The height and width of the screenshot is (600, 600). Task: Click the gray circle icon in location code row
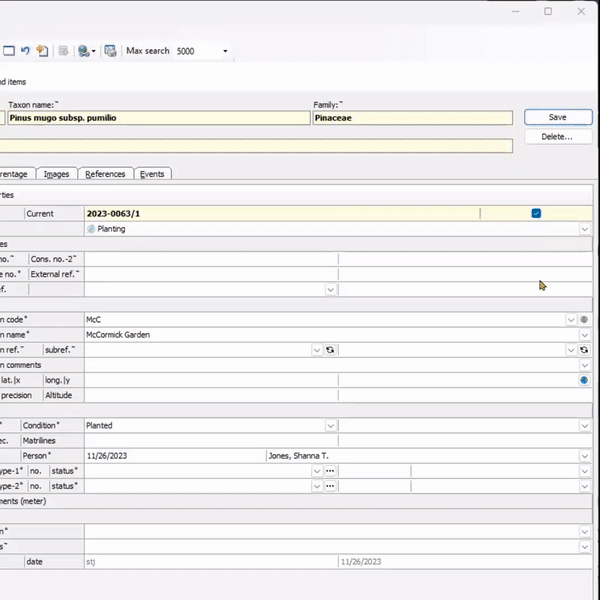point(584,320)
